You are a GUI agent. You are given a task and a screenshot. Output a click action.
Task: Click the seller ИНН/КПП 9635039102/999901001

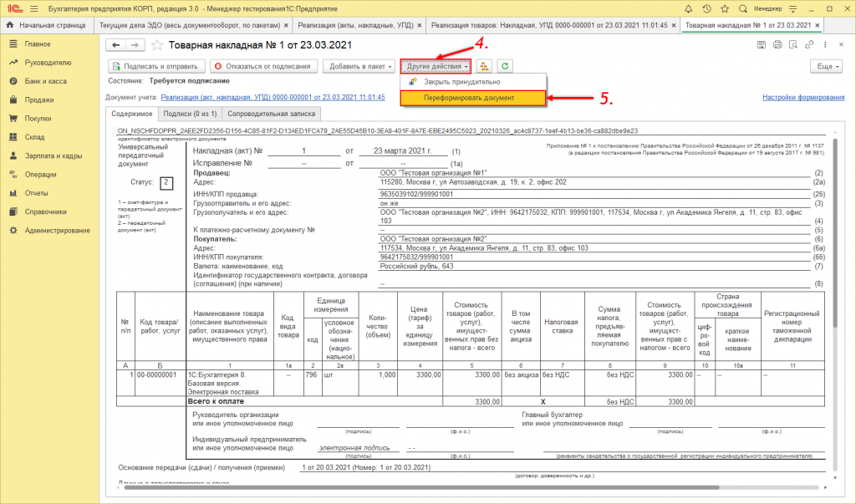coord(416,195)
